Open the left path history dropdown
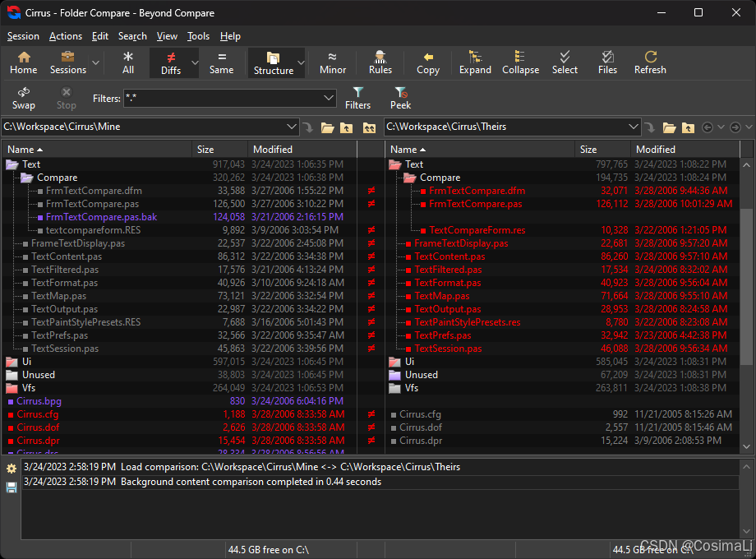The height and width of the screenshot is (559, 756). [291, 127]
